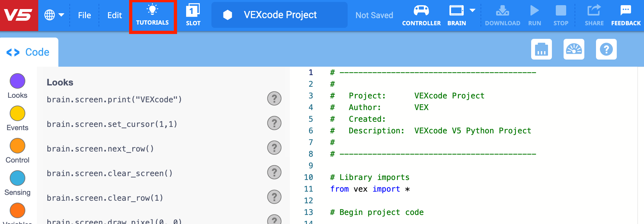Click the Slot 1 selector icon
This screenshot has width=644, height=224.
(x=193, y=11)
